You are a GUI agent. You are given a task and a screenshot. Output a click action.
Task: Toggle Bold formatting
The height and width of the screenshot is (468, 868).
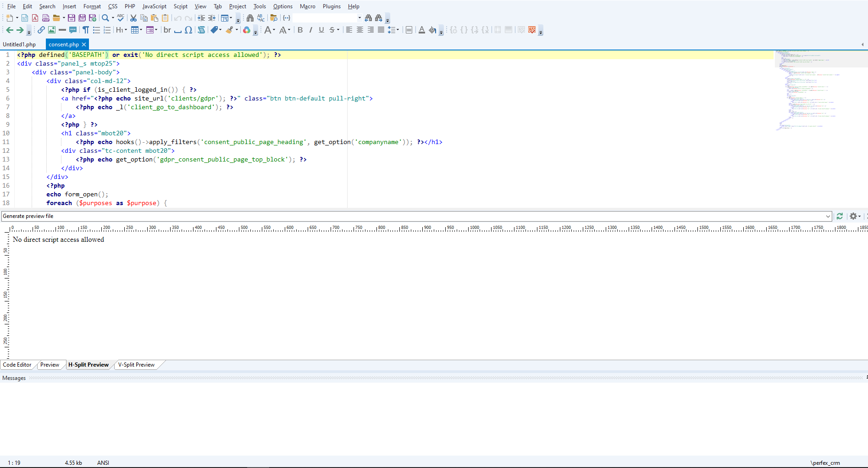tap(300, 30)
